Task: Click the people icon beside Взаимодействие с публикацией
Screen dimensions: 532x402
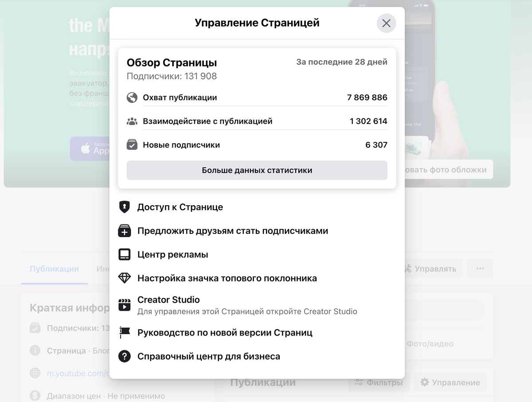Action: click(132, 121)
